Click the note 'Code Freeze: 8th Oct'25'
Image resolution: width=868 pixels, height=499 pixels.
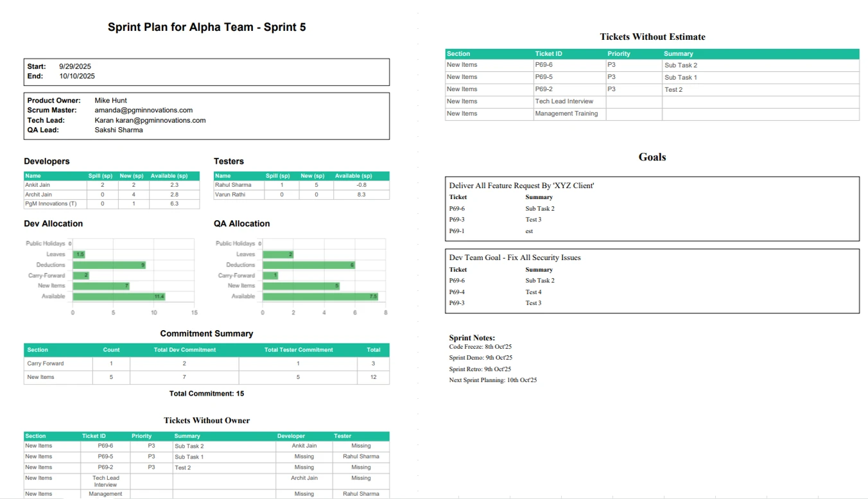point(480,347)
